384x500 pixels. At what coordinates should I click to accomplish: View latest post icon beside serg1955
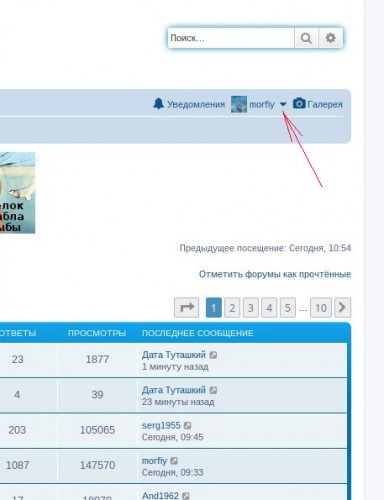coord(188,425)
